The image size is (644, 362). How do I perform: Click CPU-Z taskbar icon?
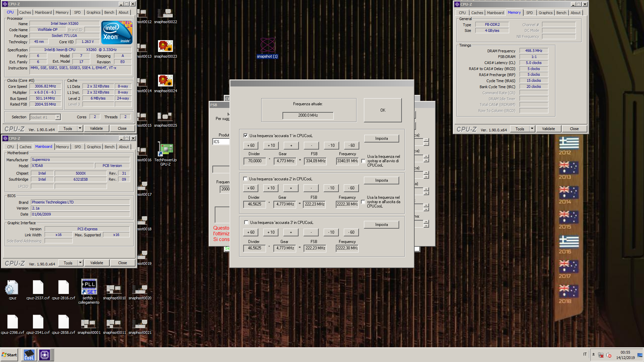point(44,355)
